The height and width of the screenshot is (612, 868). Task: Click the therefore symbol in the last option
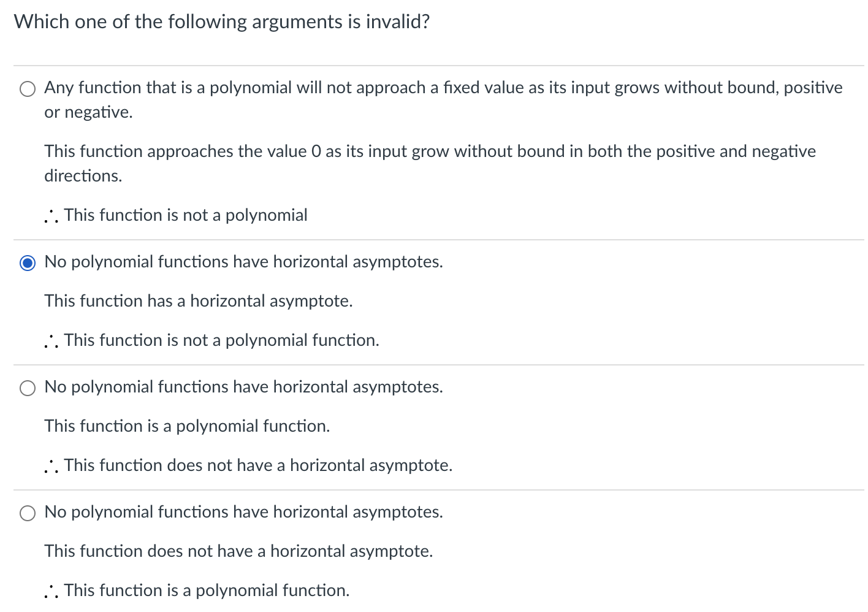click(x=51, y=591)
